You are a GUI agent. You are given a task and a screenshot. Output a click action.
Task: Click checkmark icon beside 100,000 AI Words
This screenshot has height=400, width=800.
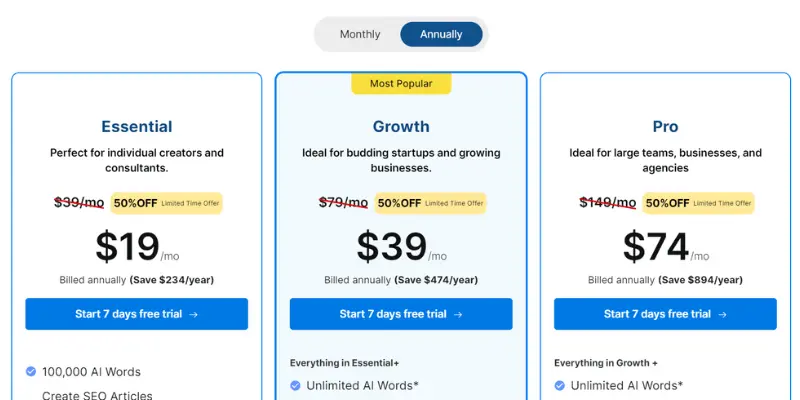coord(31,371)
